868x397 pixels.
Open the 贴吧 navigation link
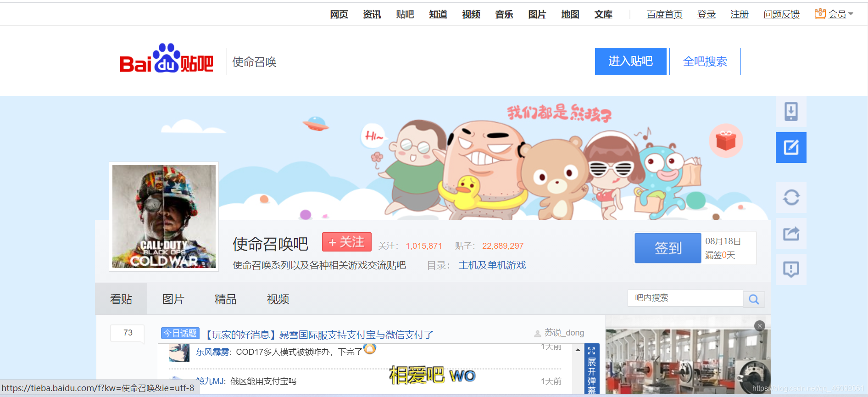pyautogui.click(x=405, y=15)
